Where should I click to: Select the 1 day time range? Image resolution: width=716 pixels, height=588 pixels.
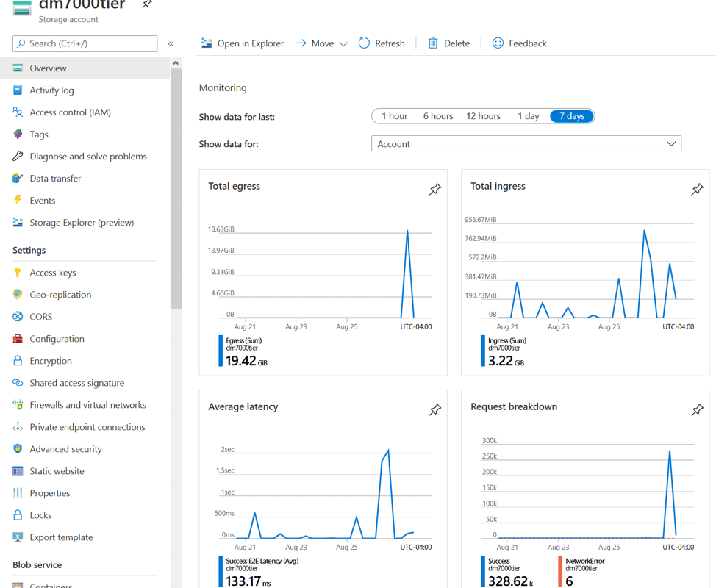tap(529, 116)
